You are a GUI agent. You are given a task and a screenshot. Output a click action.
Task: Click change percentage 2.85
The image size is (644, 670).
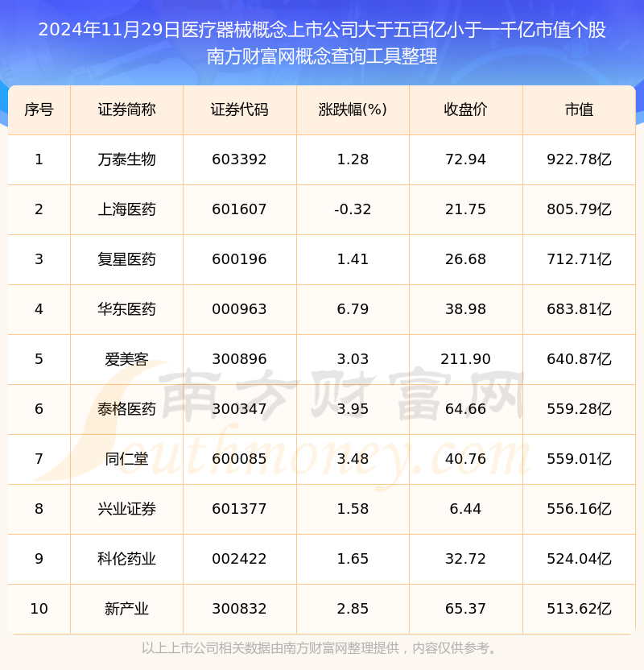(x=353, y=609)
